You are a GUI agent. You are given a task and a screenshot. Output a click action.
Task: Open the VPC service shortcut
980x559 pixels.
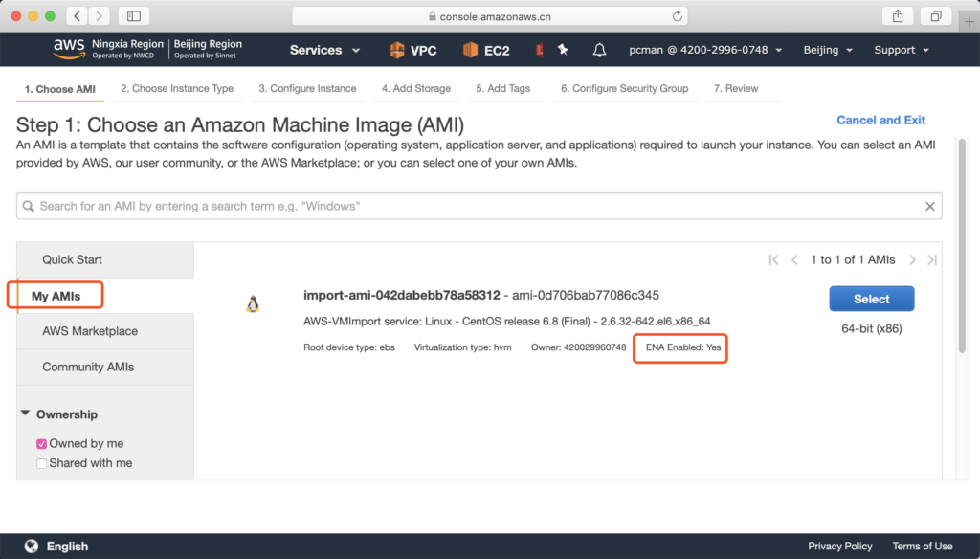coord(413,50)
